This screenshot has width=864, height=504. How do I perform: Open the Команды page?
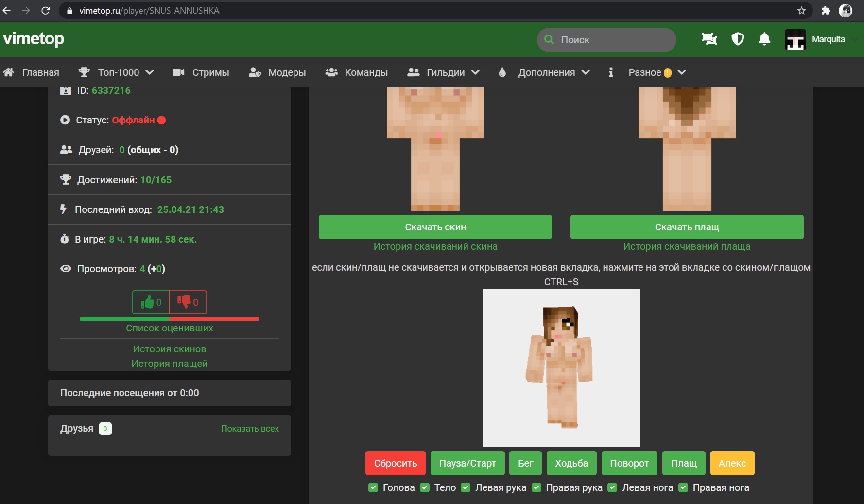pyautogui.click(x=366, y=72)
